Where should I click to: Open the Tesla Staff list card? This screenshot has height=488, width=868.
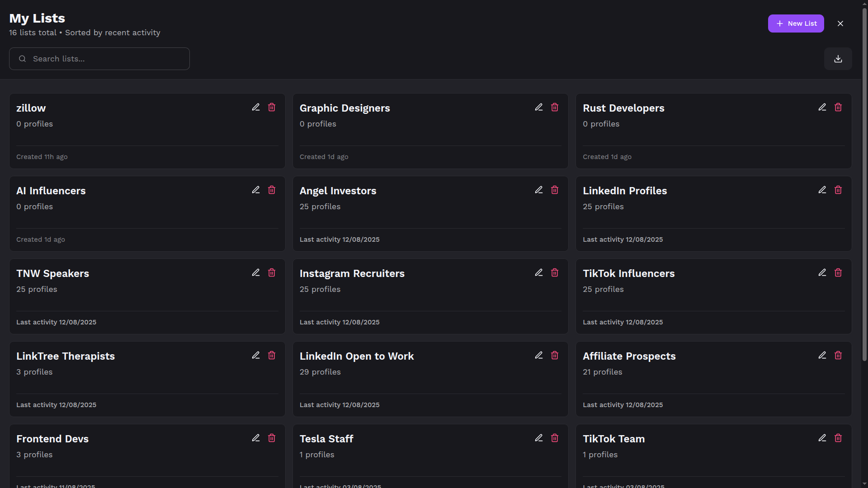coord(326,439)
